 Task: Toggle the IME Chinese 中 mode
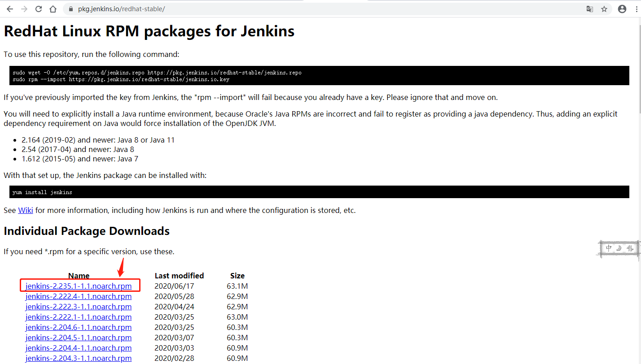point(609,248)
